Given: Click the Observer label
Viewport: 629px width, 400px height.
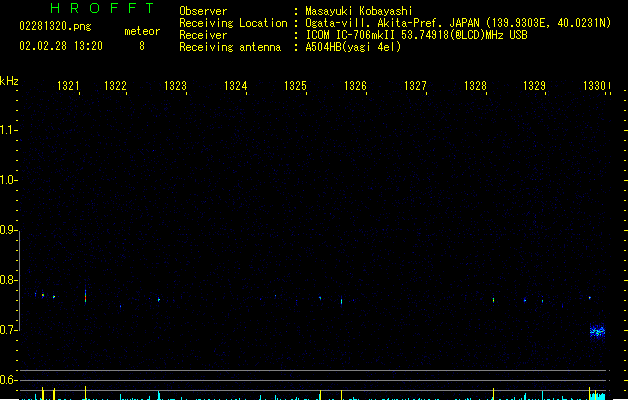Looking at the screenshot, I should (203, 11).
